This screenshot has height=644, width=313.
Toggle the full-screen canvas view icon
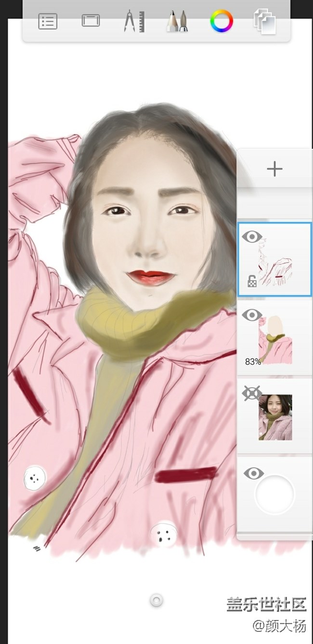91,21
